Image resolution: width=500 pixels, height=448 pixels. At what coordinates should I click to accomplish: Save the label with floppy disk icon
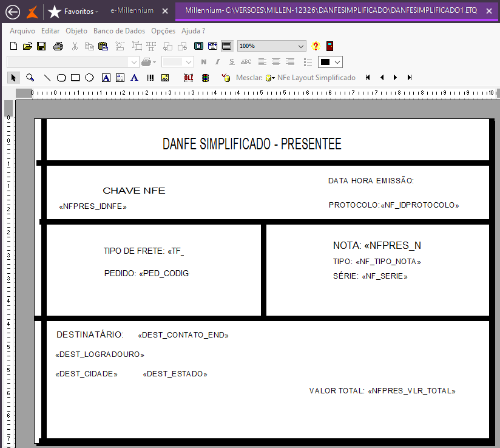click(41, 46)
